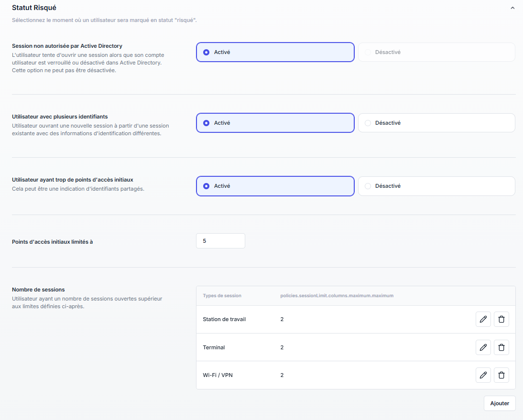Edit the Terminal session limit
The width and height of the screenshot is (523, 420).
click(x=483, y=347)
